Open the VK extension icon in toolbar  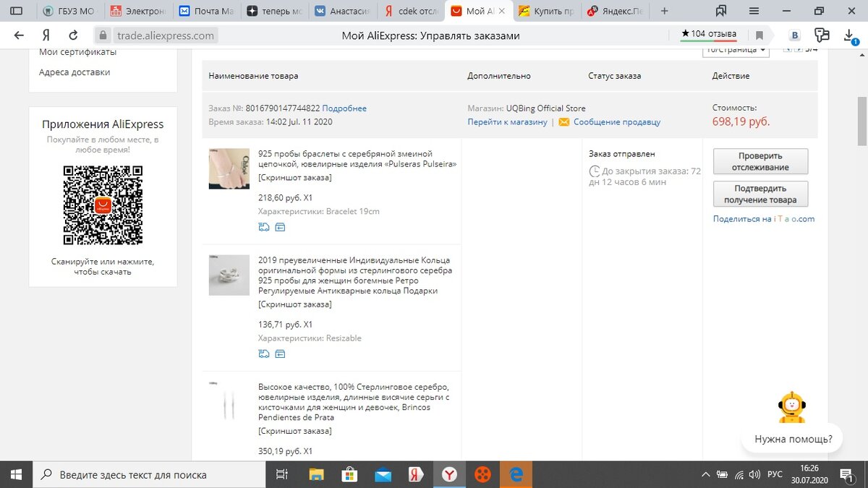795,35
